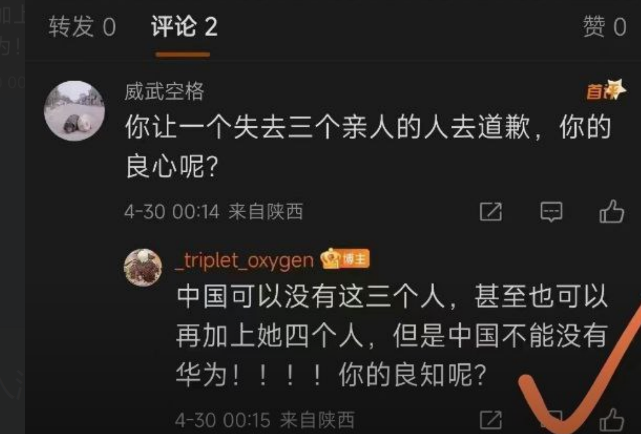641x434 pixels.
Task: Switch to the 评论 2 comments tab
Action: click(184, 27)
